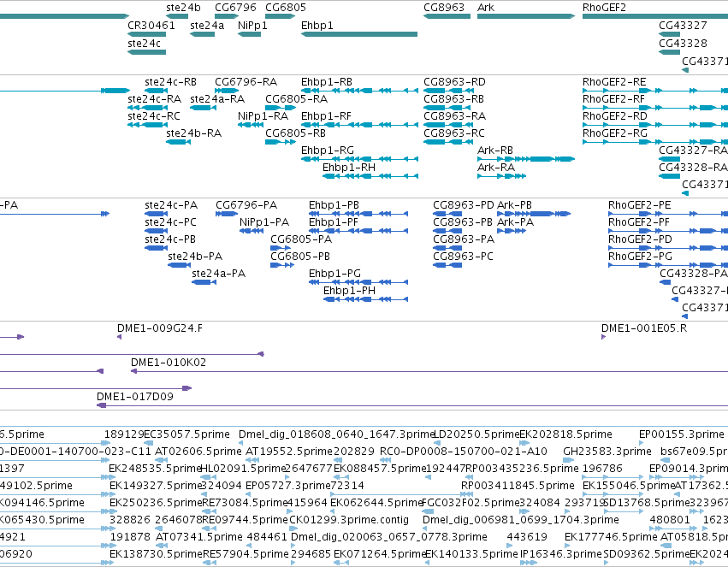Select protein RhoGEF2-PE
This screenshot has height=567, width=728.
coord(639,205)
